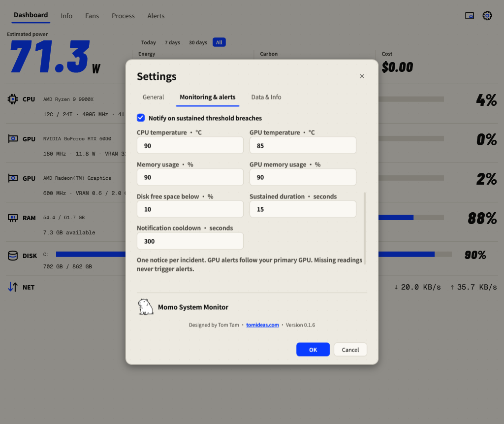Click the Momo capybara logo
Image resolution: width=504 pixels, height=424 pixels.
[146, 307]
